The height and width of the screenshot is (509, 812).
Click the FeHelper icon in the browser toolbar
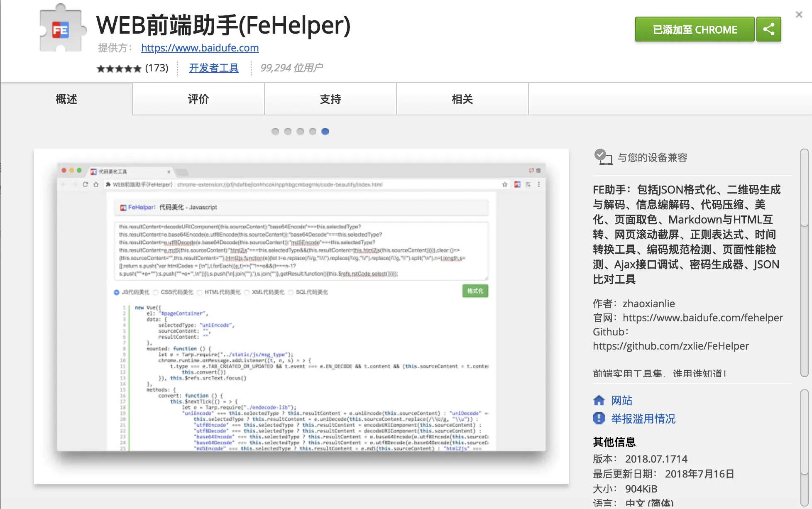tap(517, 184)
